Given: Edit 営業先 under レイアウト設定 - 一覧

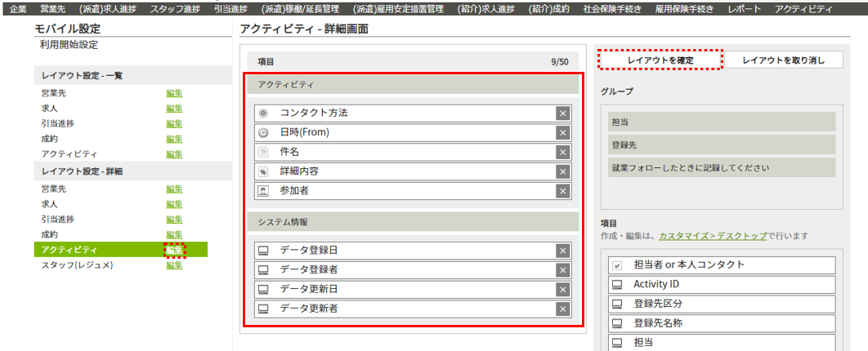Looking at the screenshot, I should coord(174,93).
